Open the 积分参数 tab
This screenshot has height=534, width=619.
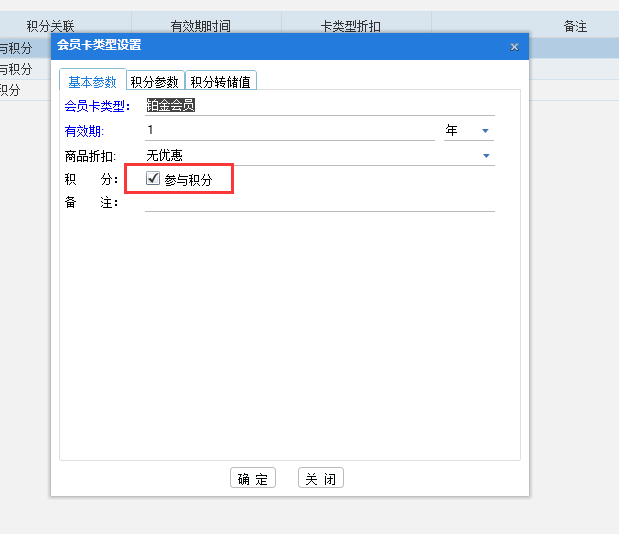point(155,82)
